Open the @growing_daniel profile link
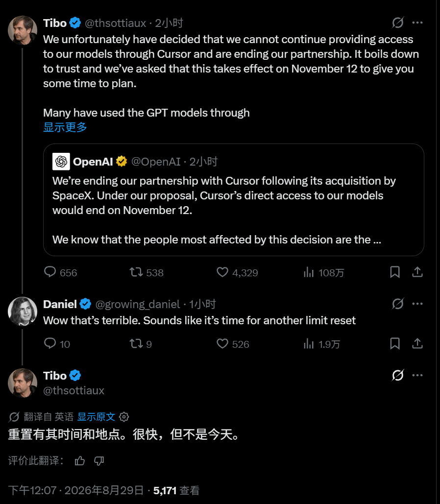 click(x=137, y=304)
